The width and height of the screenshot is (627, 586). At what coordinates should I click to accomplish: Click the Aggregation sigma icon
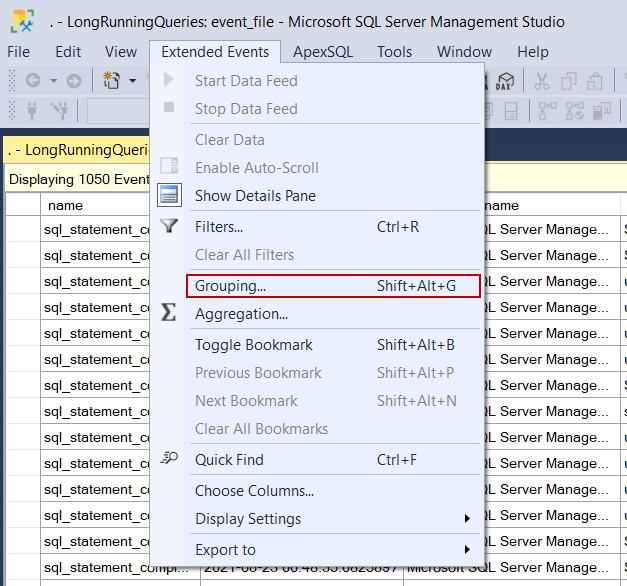[169, 314]
